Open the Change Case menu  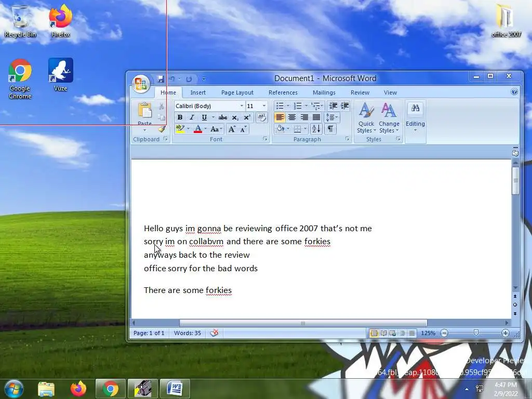click(216, 129)
